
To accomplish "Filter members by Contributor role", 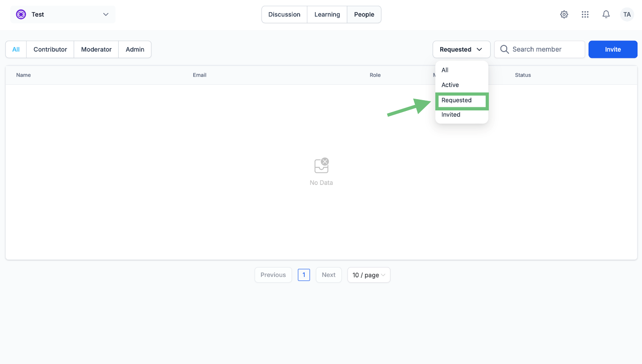I will (50, 49).
